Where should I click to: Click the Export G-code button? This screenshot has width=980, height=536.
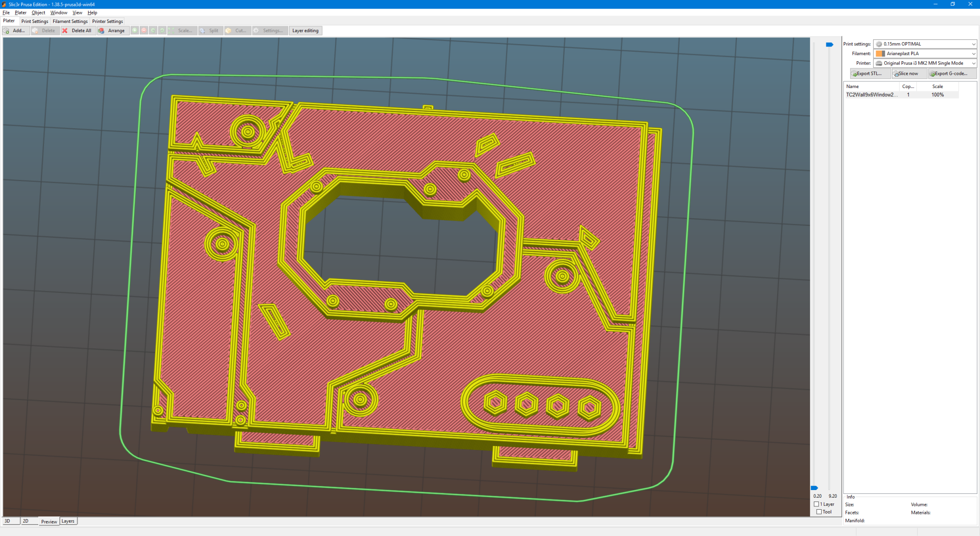pyautogui.click(x=952, y=73)
